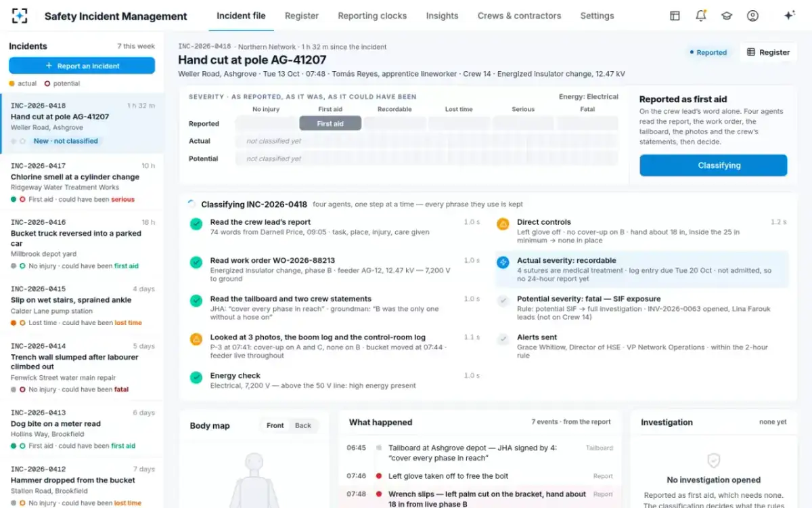Toggle the actual legend filter in Incidents

pyautogui.click(x=23, y=83)
